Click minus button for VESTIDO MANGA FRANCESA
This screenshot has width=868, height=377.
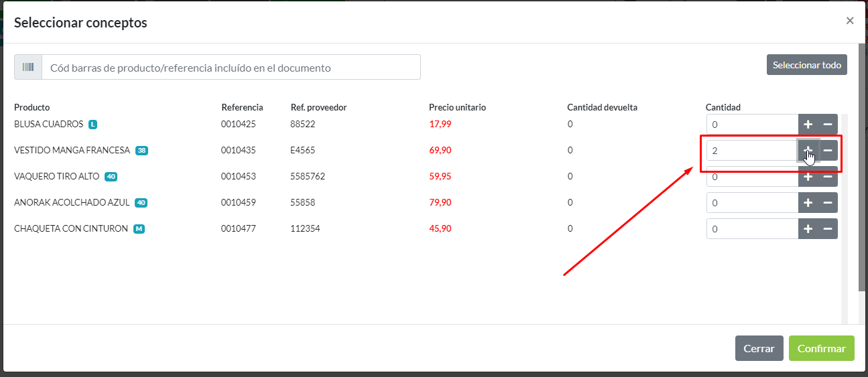tap(828, 151)
